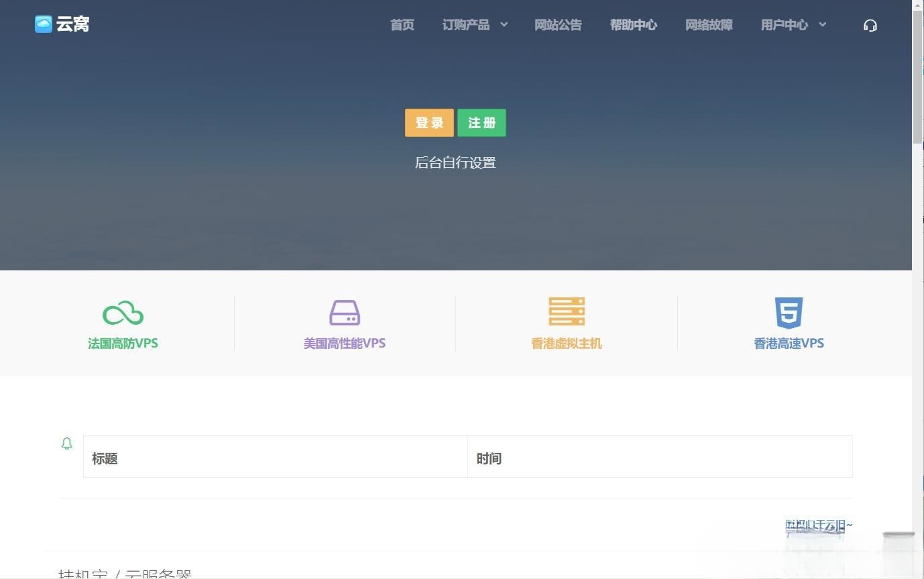Image resolution: width=924 pixels, height=579 pixels.
Task: Click the 注册 register button
Action: 481,123
